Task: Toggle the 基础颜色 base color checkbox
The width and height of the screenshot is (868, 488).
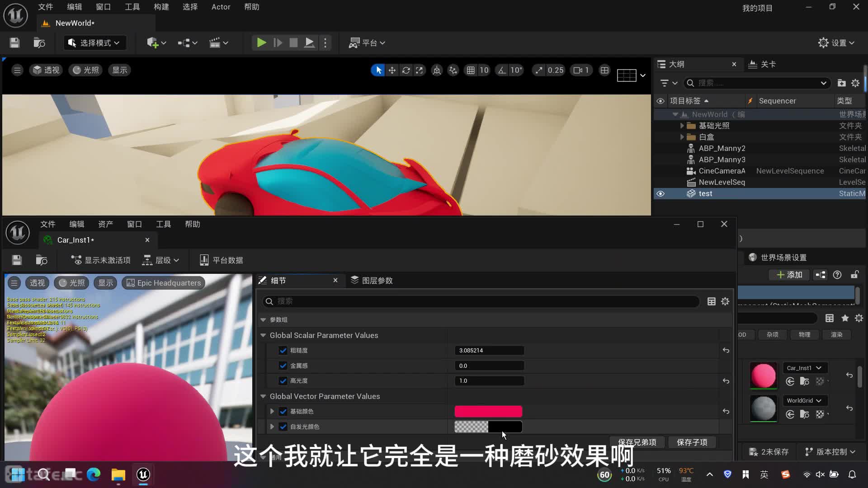Action: click(283, 412)
